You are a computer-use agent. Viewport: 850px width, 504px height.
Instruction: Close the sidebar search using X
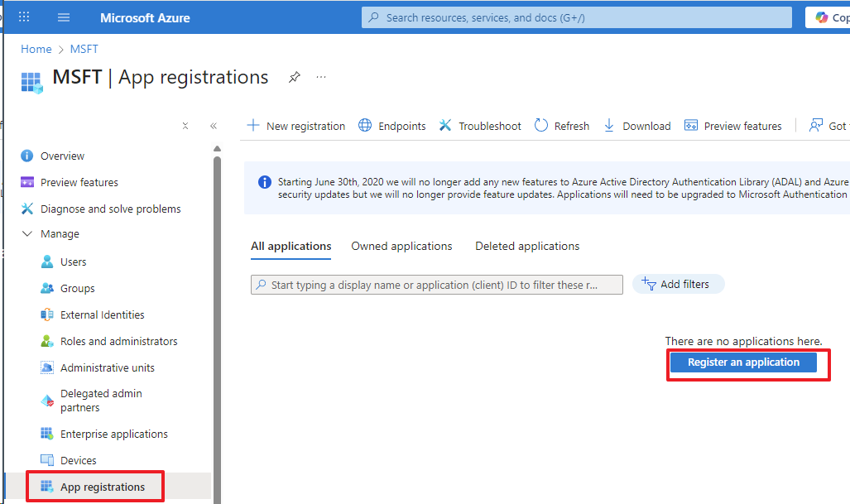point(185,126)
